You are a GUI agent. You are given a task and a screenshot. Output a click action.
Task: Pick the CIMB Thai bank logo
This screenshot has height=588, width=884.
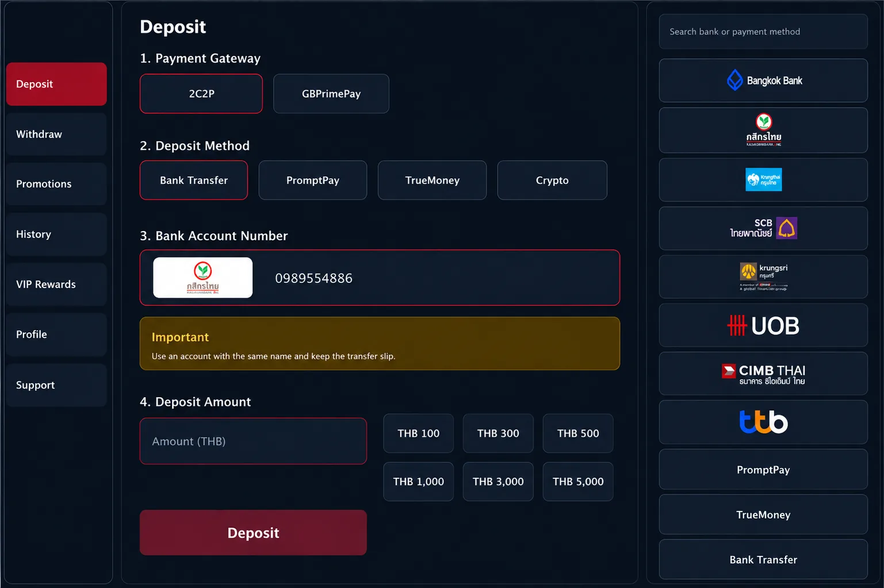tap(763, 374)
